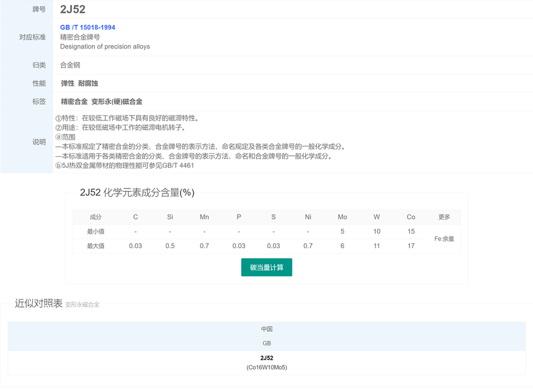
Task: Click the 合金钢 classification text
Action: pos(70,65)
